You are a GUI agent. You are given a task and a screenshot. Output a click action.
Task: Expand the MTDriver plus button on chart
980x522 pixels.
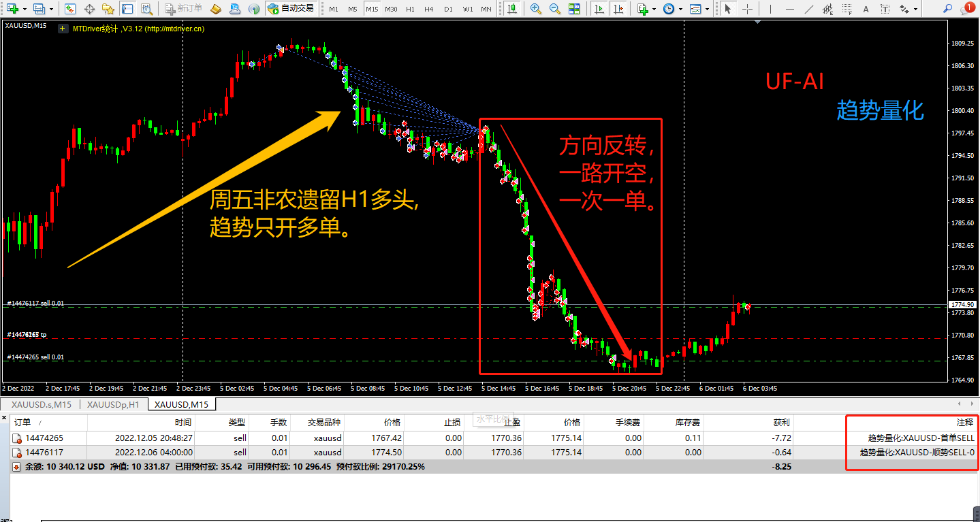(63, 29)
